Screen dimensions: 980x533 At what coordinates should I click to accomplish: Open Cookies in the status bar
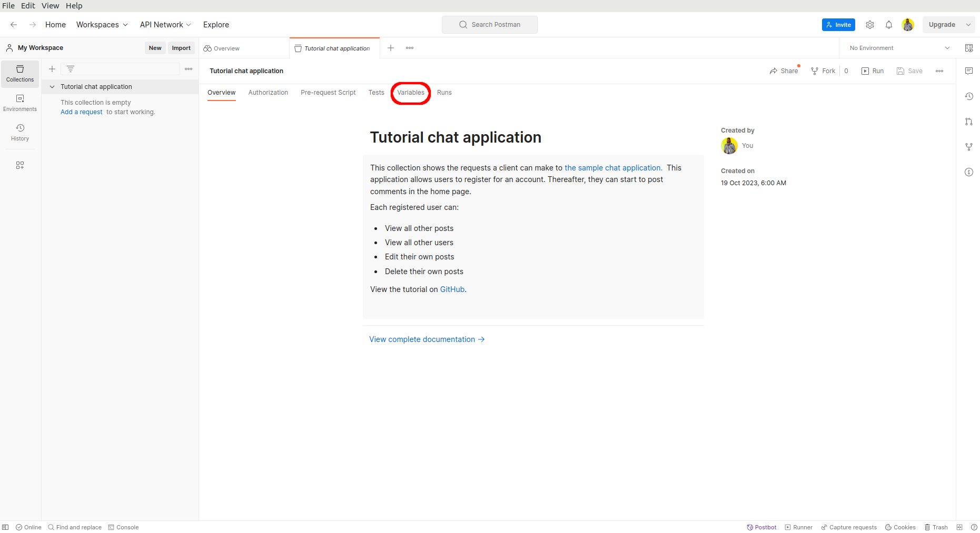coord(900,527)
